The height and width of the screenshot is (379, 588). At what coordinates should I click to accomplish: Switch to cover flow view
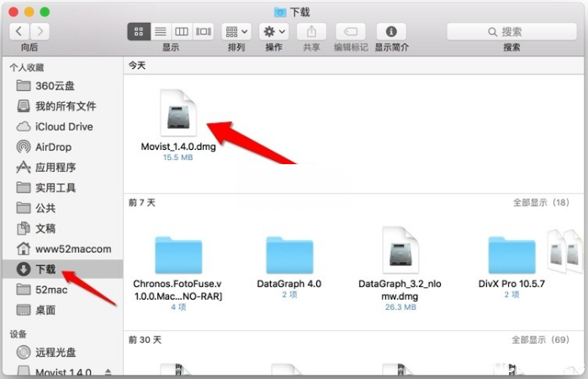coord(204,31)
